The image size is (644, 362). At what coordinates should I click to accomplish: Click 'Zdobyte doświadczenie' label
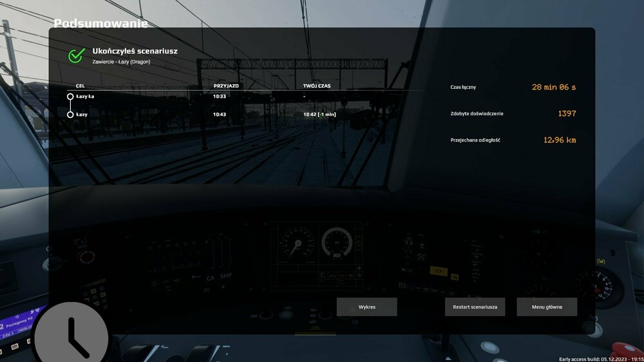tap(477, 113)
